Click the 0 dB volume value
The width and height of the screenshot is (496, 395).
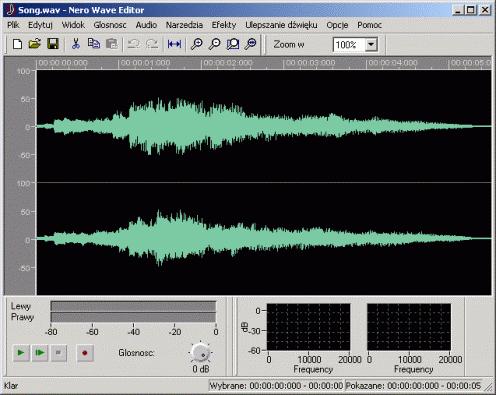click(x=201, y=369)
